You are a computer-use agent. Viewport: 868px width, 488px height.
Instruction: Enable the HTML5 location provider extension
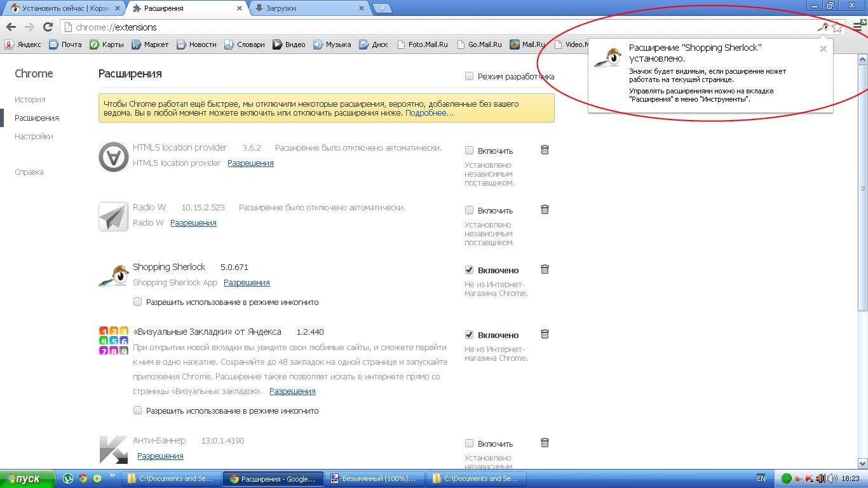click(469, 151)
